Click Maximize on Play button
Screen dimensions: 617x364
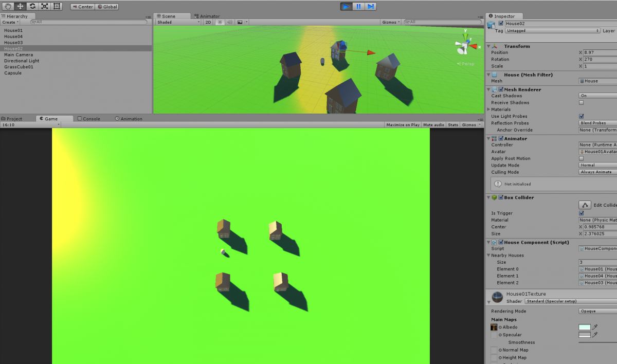coord(402,125)
